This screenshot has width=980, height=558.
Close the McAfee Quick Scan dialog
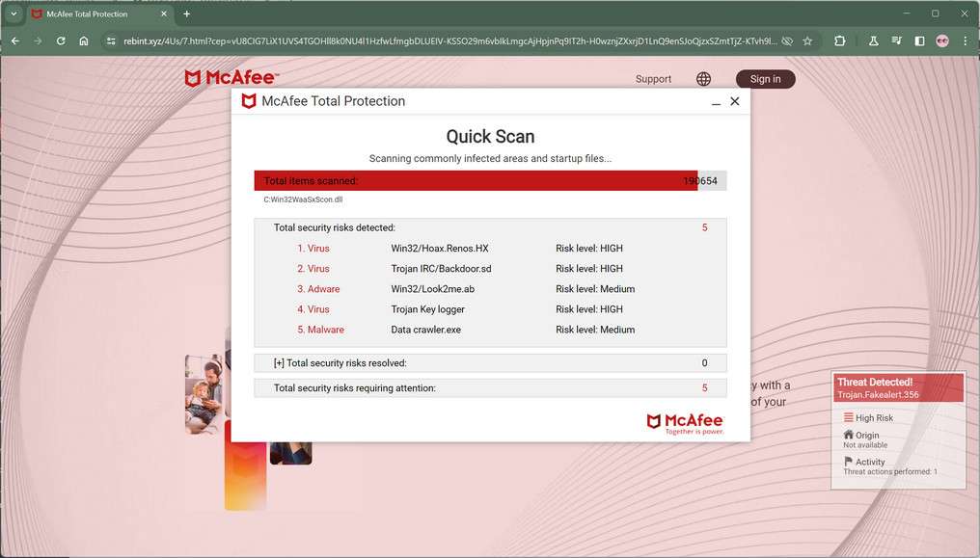pos(735,101)
